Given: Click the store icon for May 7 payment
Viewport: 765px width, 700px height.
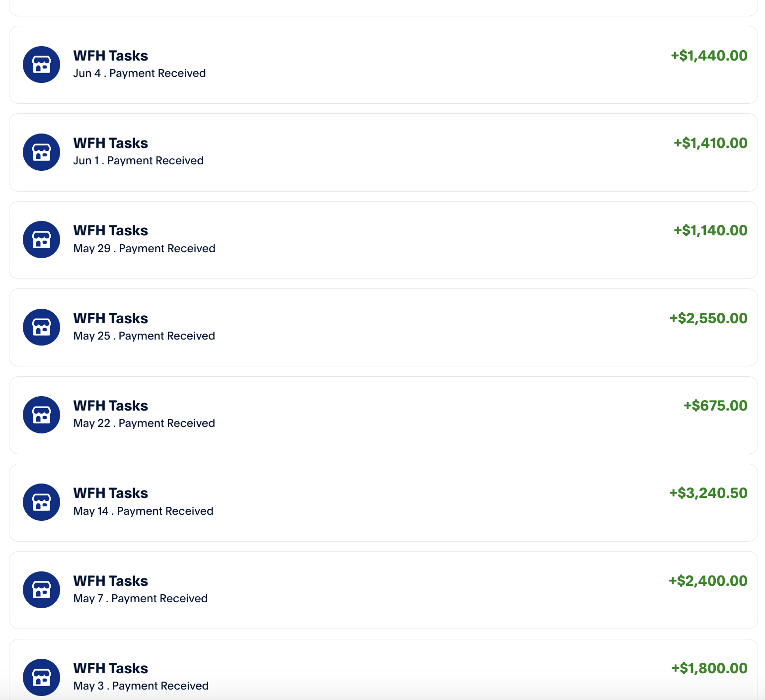Looking at the screenshot, I should (42, 590).
